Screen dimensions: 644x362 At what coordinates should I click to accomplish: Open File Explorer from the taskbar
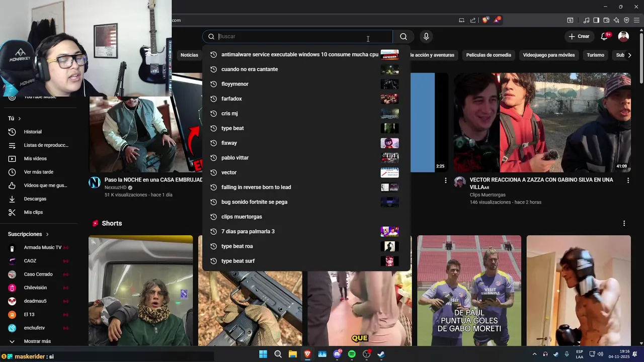pyautogui.click(x=293, y=354)
